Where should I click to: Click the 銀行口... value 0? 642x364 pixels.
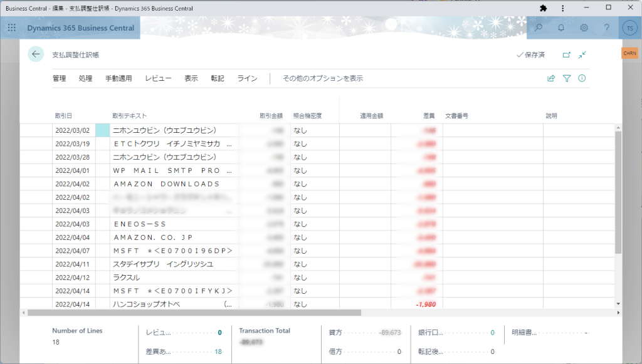493,333
